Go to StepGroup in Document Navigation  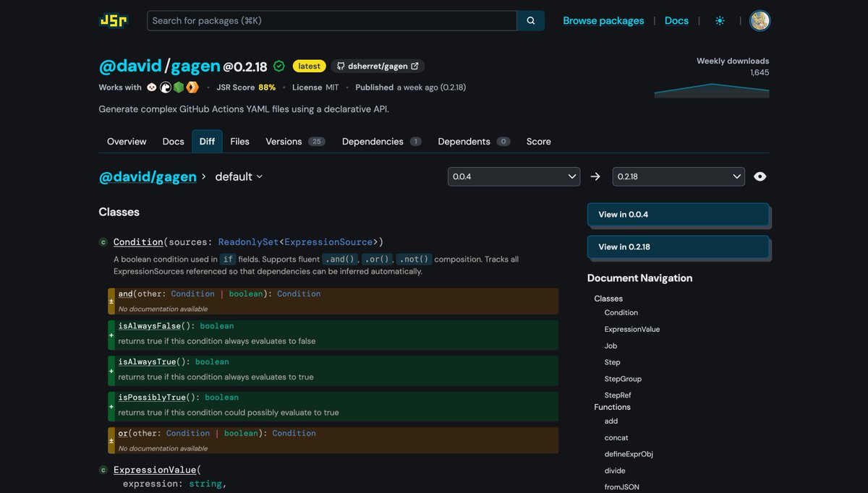tap(623, 380)
